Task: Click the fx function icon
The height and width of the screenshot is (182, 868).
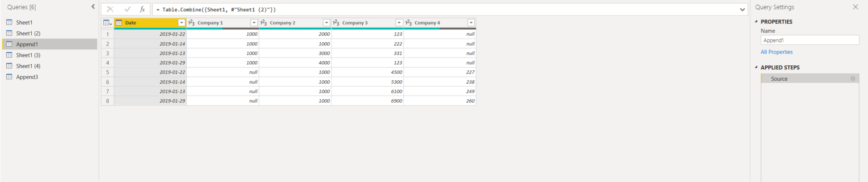Action: (142, 9)
